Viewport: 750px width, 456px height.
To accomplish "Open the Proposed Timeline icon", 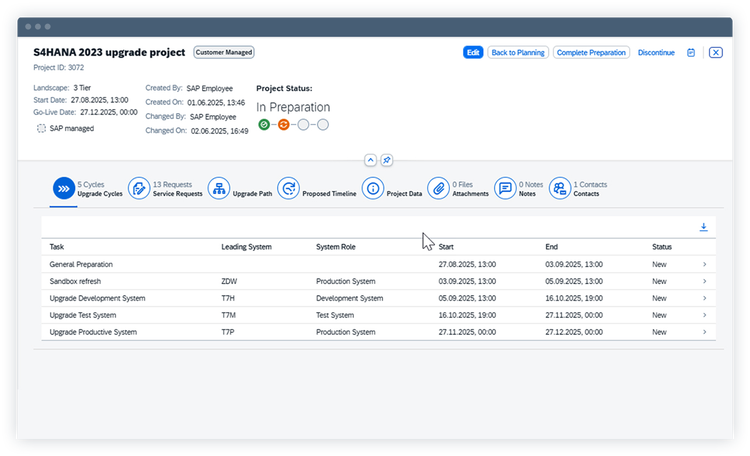I will pyautogui.click(x=288, y=189).
